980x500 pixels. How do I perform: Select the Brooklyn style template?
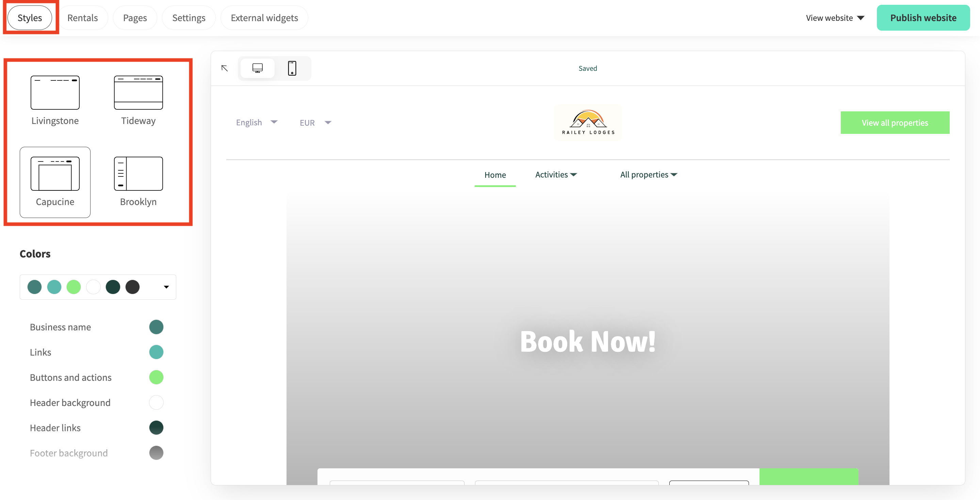point(138,181)
